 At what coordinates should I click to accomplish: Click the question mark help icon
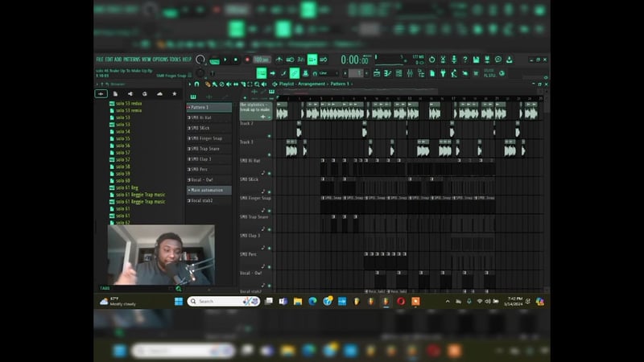click(465, 60)
